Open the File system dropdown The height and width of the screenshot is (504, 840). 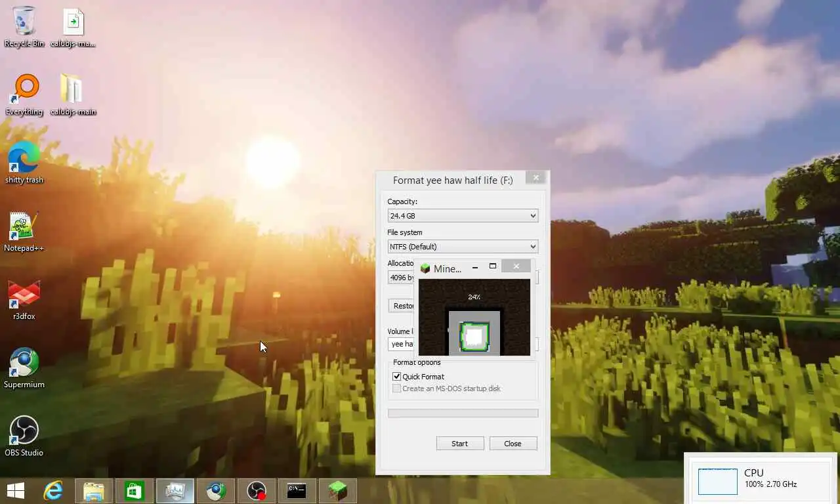pyautogui.click(x=463, y=246)
